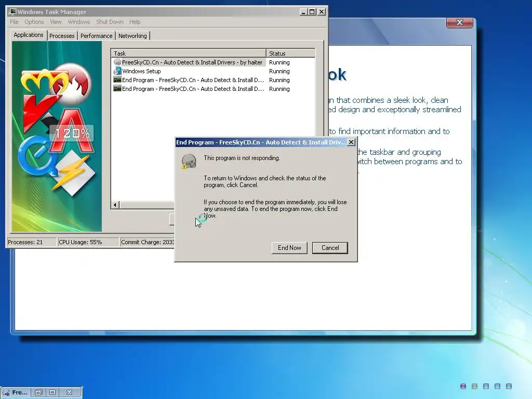Close the background setup window with the red X
This screenshot has width=532, height=399.
[459, 22]
